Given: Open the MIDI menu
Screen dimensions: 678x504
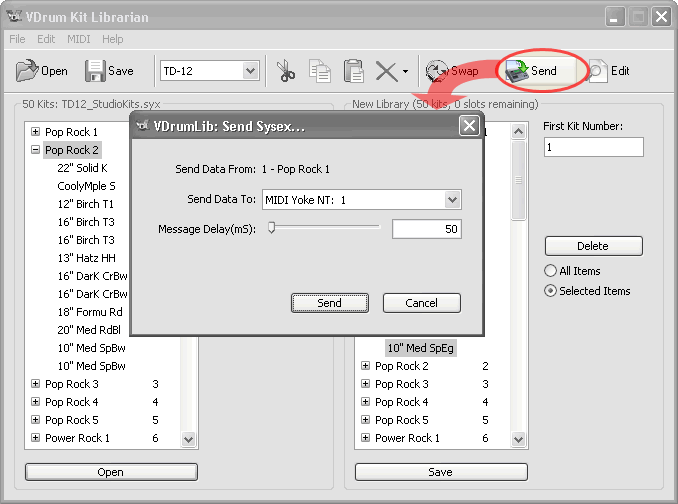Looking at the screenshot, I should click(x=78, y=39).
